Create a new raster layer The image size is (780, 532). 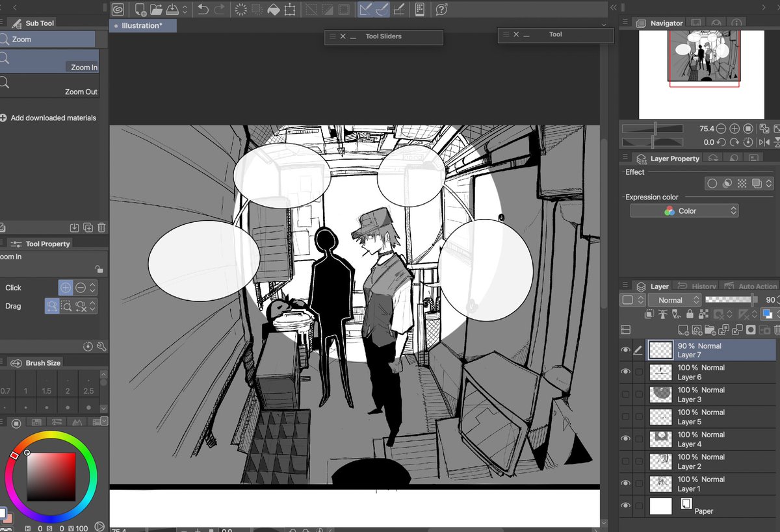682,330
